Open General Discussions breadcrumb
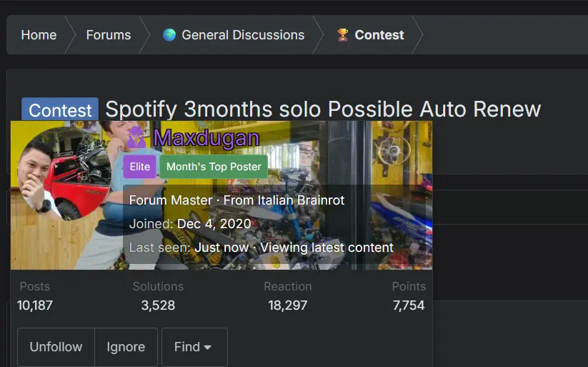This screenshot has height=367, width=588. tap(243, 35)
